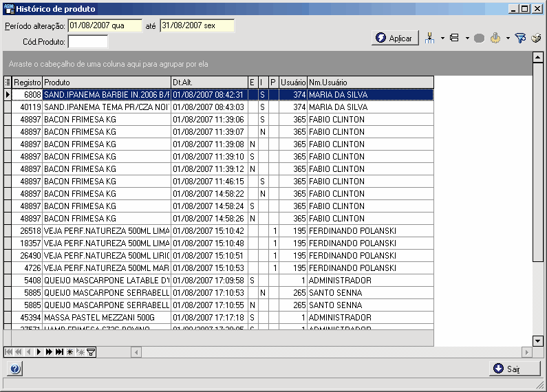Click the end date field 31/08/2007
Viewport: 547px width, 392px height.
pos(197,25)
